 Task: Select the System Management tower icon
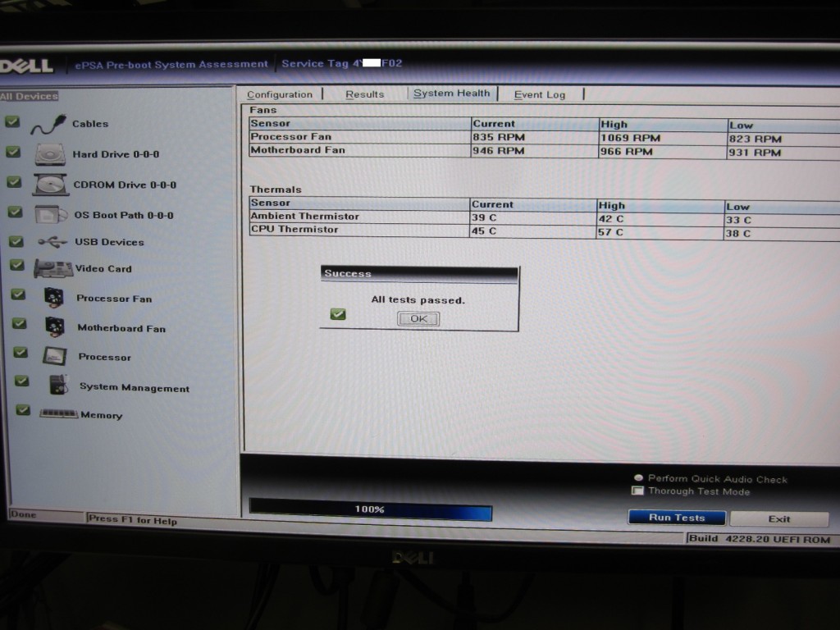tap(59, 385)
